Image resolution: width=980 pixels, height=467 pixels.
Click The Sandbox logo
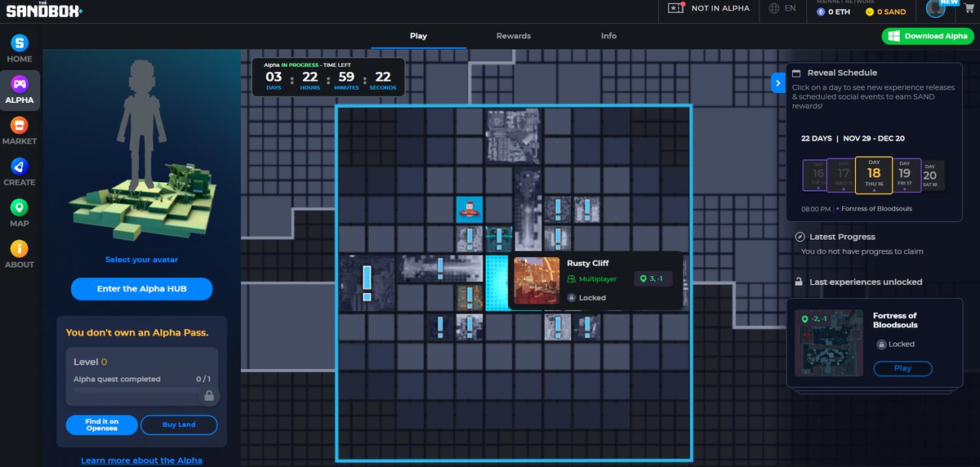[x=44, y=11]
